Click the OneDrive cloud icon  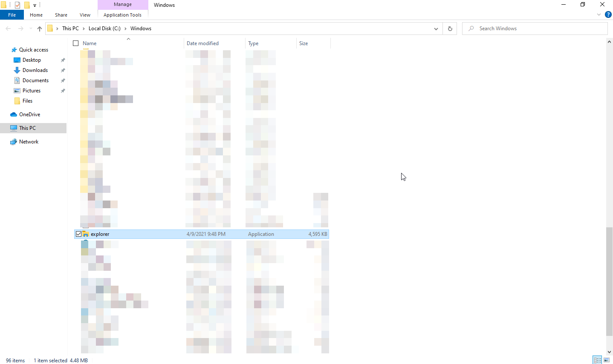14,115
